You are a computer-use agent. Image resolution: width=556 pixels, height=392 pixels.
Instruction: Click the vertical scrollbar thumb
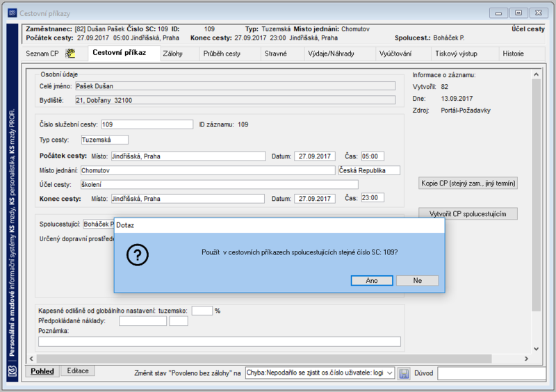pos(536,195)
